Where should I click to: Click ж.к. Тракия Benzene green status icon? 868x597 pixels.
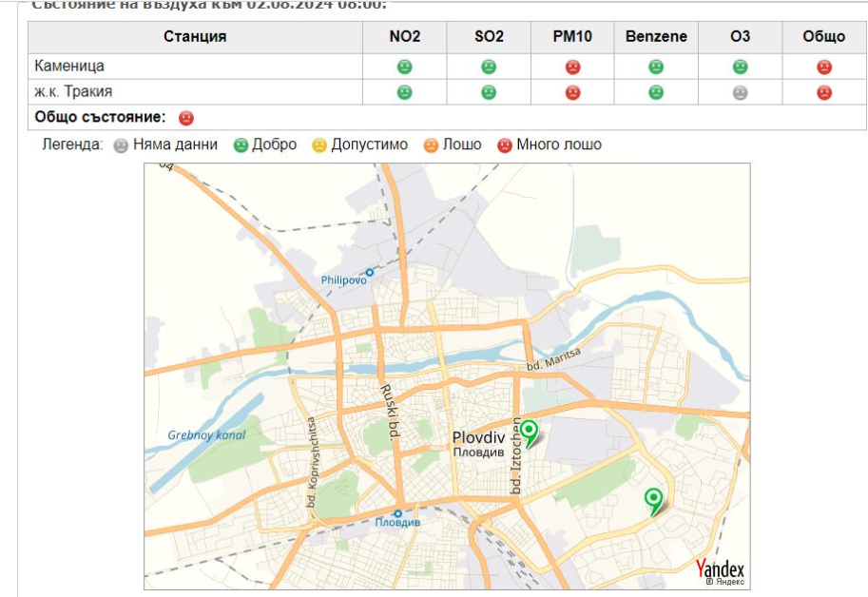pos(656,92)
